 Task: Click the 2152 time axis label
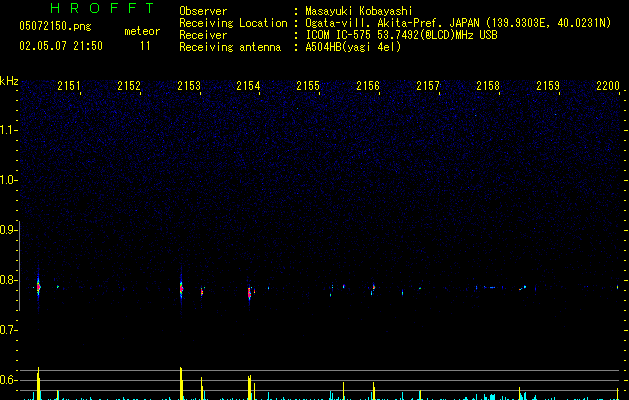(x=129, y=85)
